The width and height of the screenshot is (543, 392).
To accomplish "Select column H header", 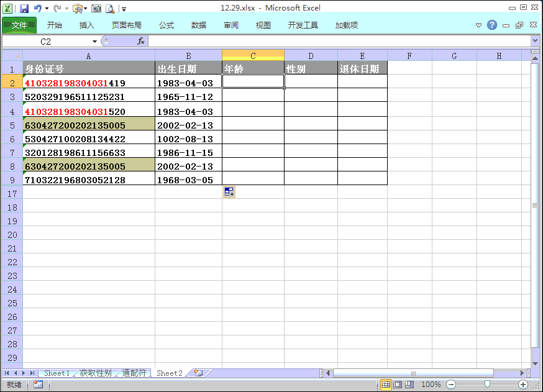I will click(499, 56).
